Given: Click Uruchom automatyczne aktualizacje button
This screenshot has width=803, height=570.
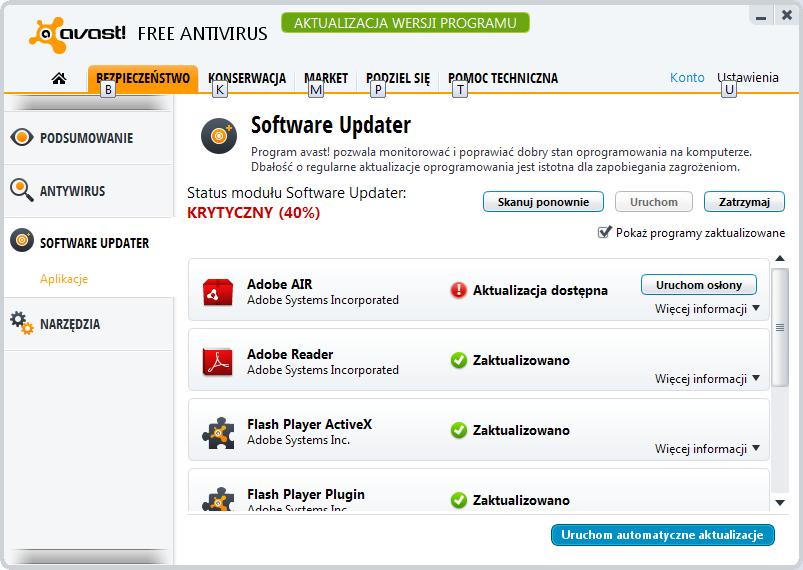Looking at the screenshot, I should [663, 535].
